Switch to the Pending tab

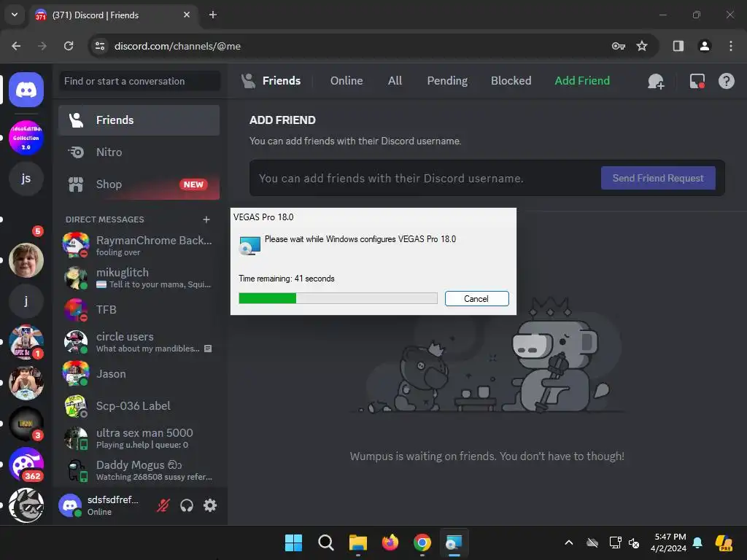point(447,81)
